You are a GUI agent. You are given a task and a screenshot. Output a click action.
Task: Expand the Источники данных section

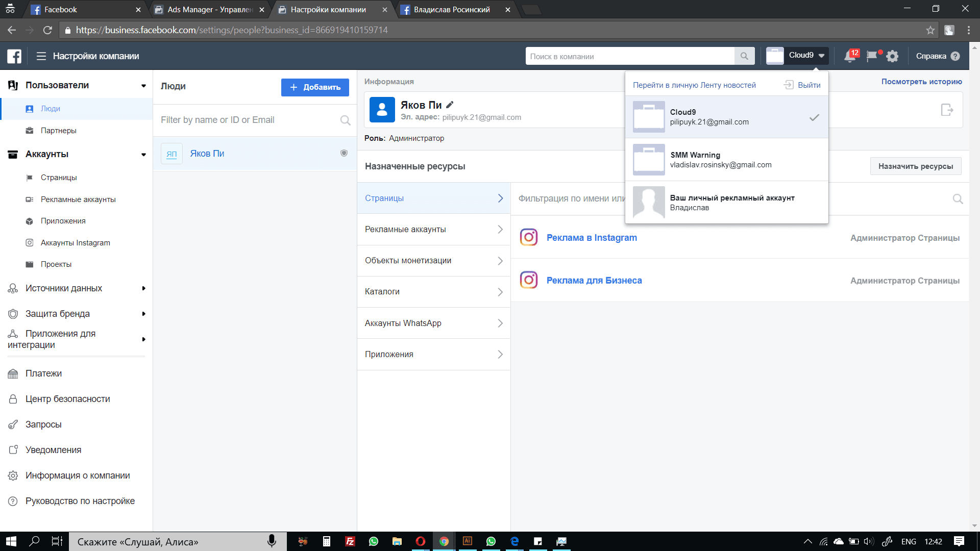(143, 288)
